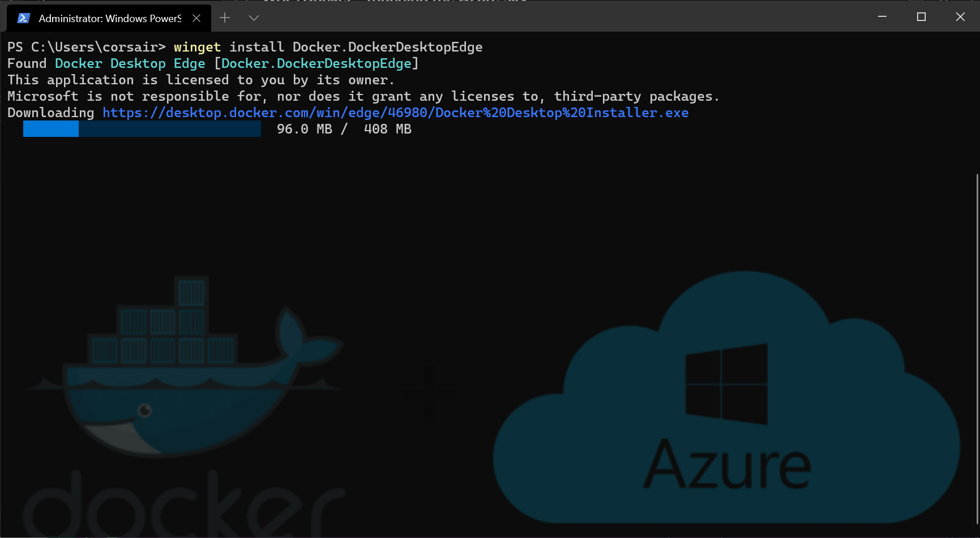Viewport: 980px width, 538px height.
Task: Click the Azure cloud background logo
Action: [726, 397]
